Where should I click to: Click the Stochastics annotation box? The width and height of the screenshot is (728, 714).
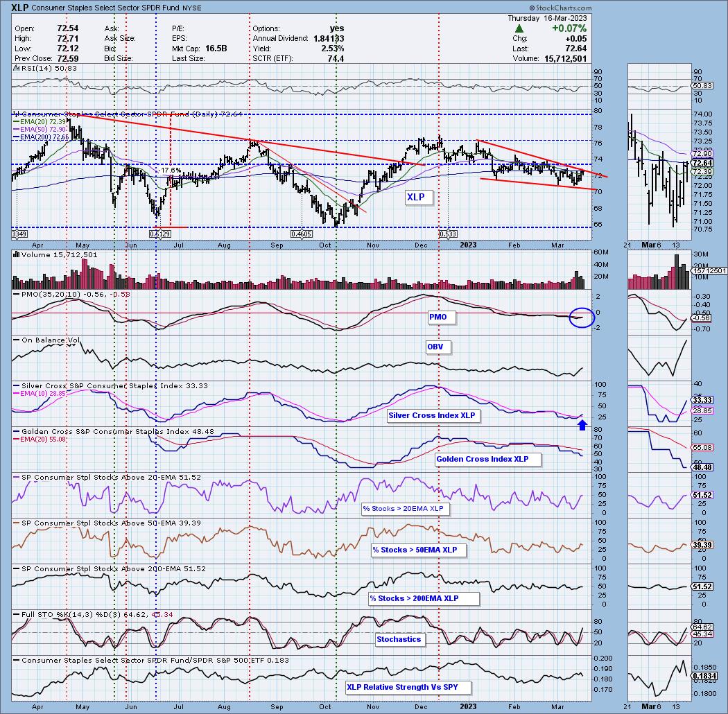point(399,640)
